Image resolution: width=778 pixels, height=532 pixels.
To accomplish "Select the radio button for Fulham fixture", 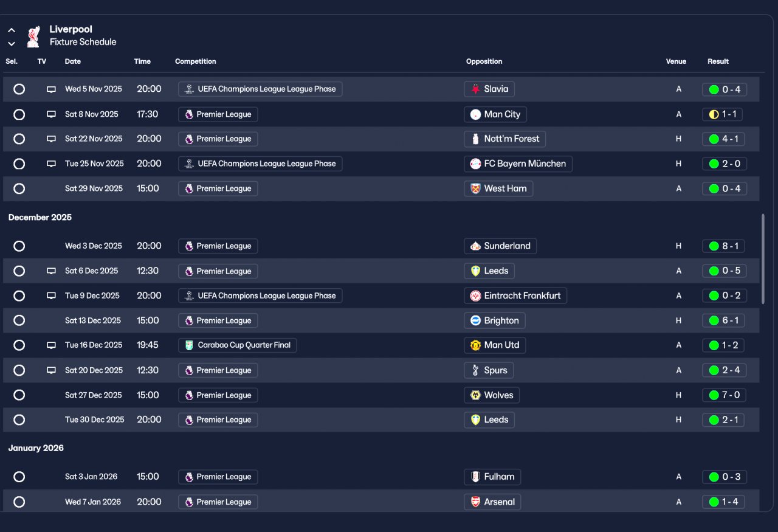I will (19, 477).
